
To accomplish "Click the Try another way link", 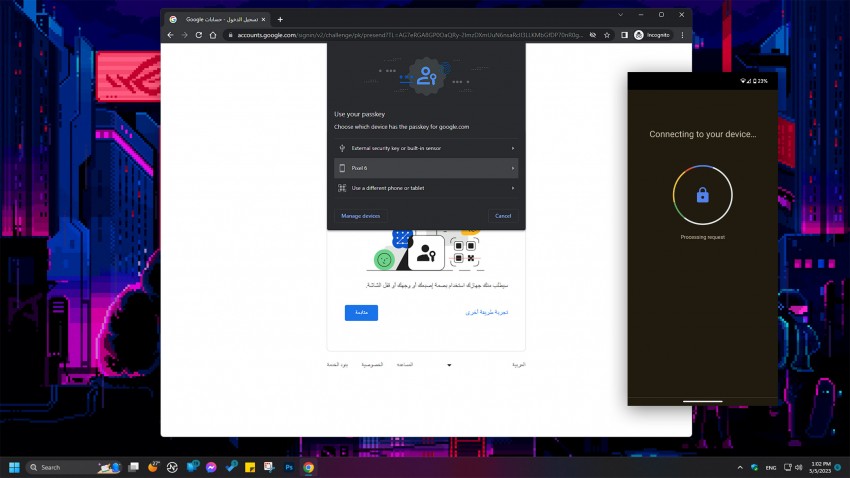I will click(x=487, y=312).
